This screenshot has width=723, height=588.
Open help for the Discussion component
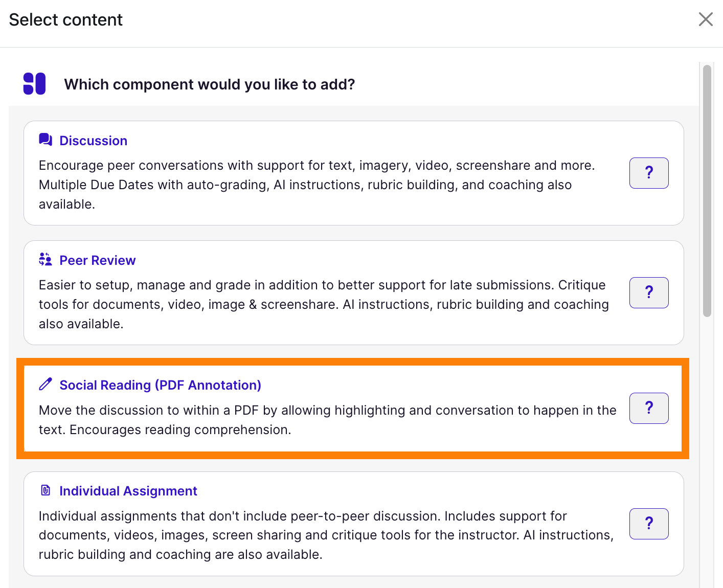pyautogui.click(x=649, y=173)
